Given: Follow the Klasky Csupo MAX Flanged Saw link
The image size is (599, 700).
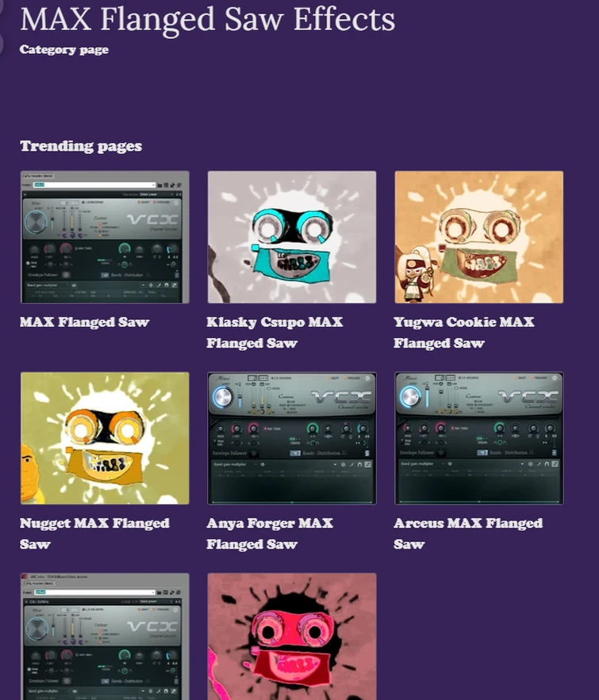Looking at the screenshot, I should coord(275,333).
